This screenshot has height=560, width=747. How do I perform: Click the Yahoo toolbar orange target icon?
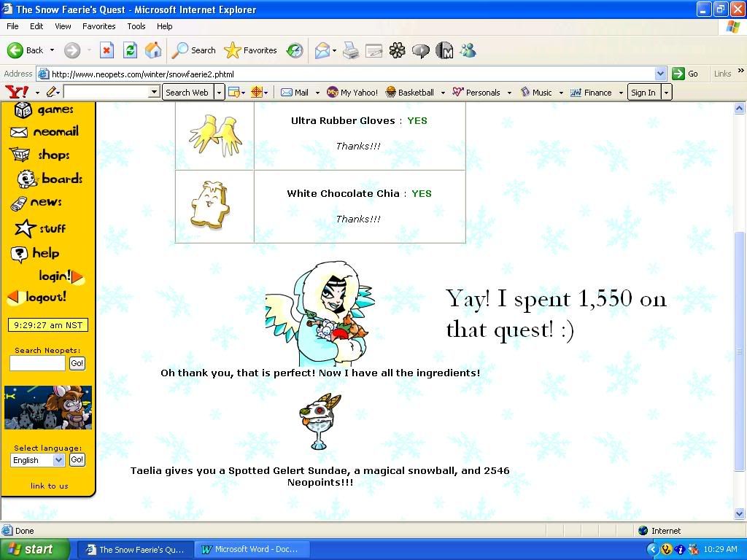257,93
